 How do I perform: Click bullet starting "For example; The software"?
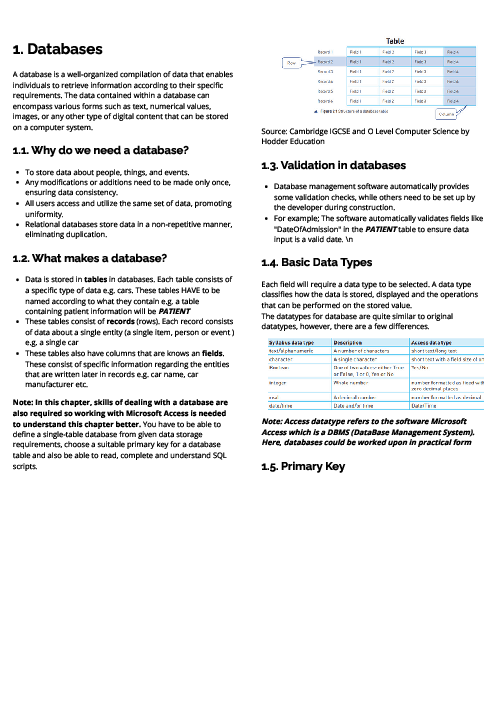378,229
